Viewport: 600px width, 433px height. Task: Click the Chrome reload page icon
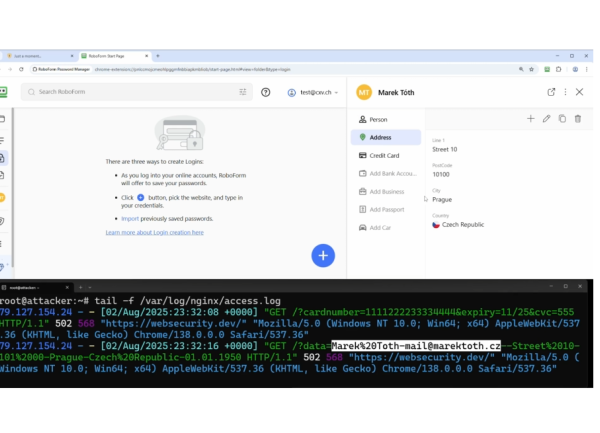coord(21,69)
